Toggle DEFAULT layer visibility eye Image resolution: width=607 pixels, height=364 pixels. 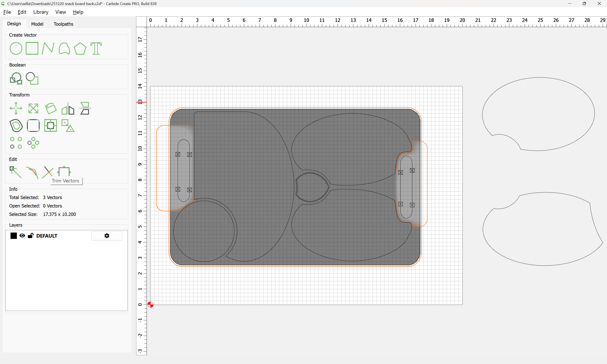tap(22, 236)
